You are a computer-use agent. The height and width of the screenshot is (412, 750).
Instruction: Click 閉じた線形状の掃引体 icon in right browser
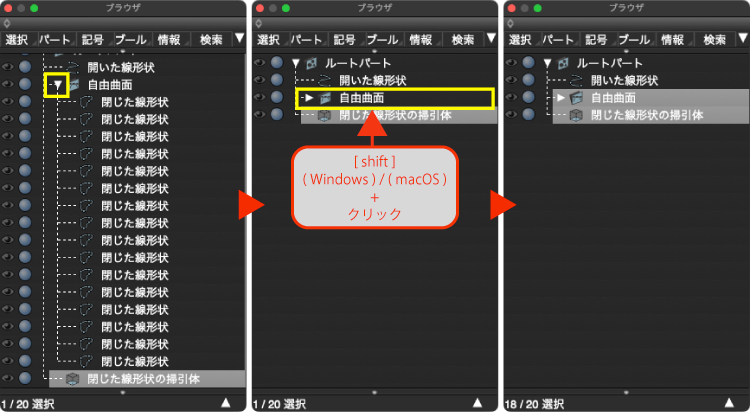pyautogui.click(x=576, y=115)
